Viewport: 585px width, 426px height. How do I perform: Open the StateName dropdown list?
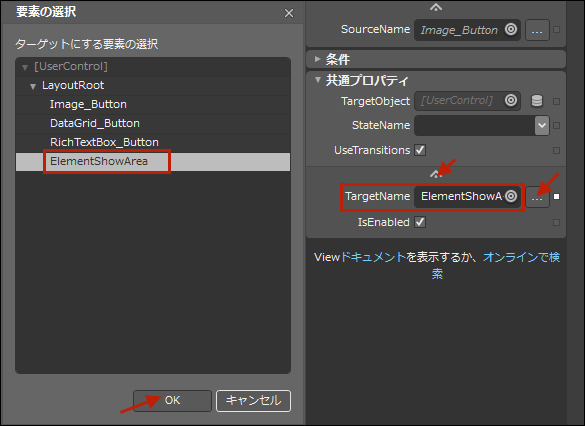[x=542, y=126]
